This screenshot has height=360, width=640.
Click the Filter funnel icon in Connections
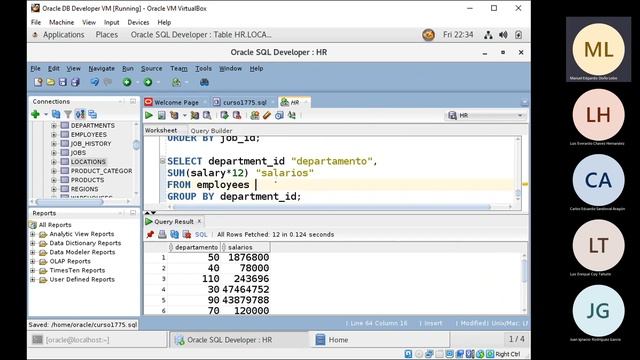(x=68, y=114)
